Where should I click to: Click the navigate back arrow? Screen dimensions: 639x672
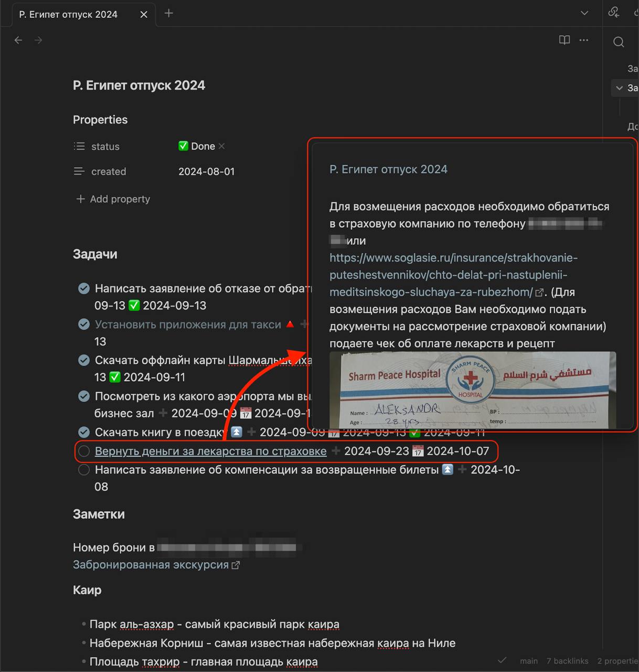coord(18,40)
